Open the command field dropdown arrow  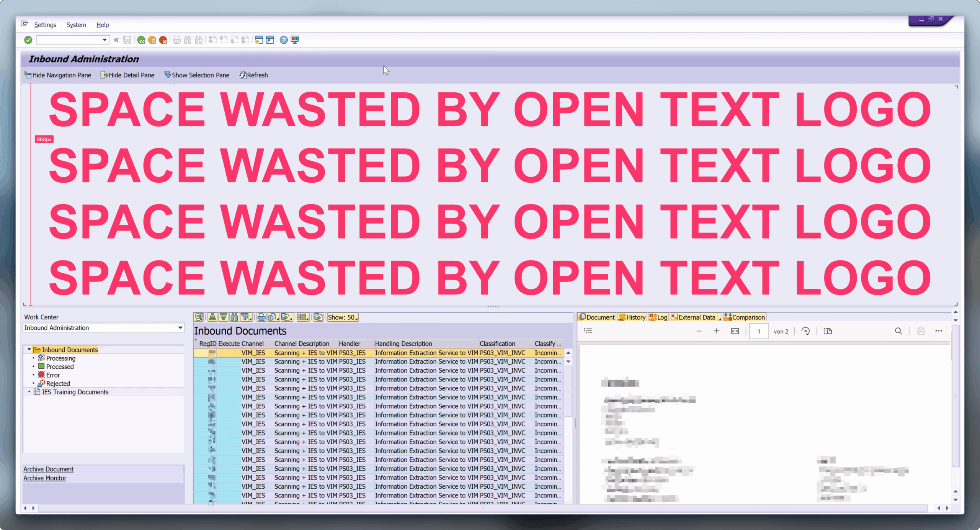pos(104,40)
